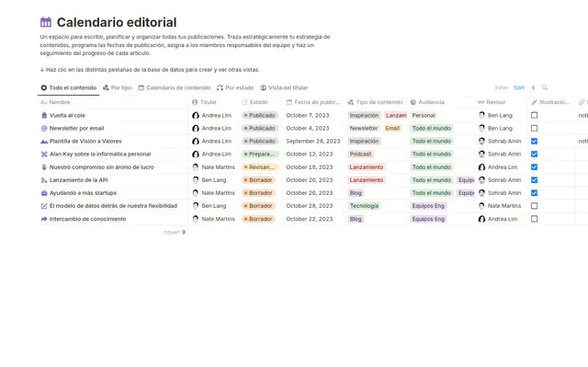Click Nate Martins avatar in Intercambio row
Image resolution: width=588 pixels, height=367 pixels.
pos(196,219)
